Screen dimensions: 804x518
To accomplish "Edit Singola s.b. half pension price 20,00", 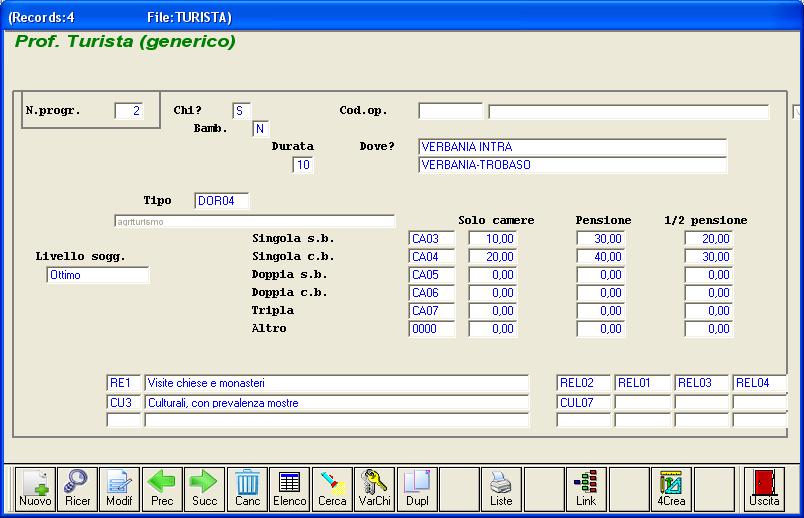I will point(709,239).
